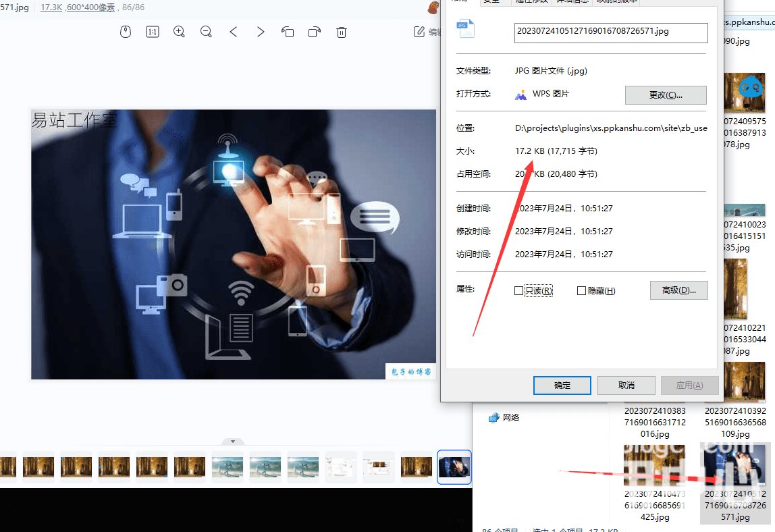The height and width of the screenshot is (532, 775).
Task: Click the 17.3K file size label
Action: [51, 7]
